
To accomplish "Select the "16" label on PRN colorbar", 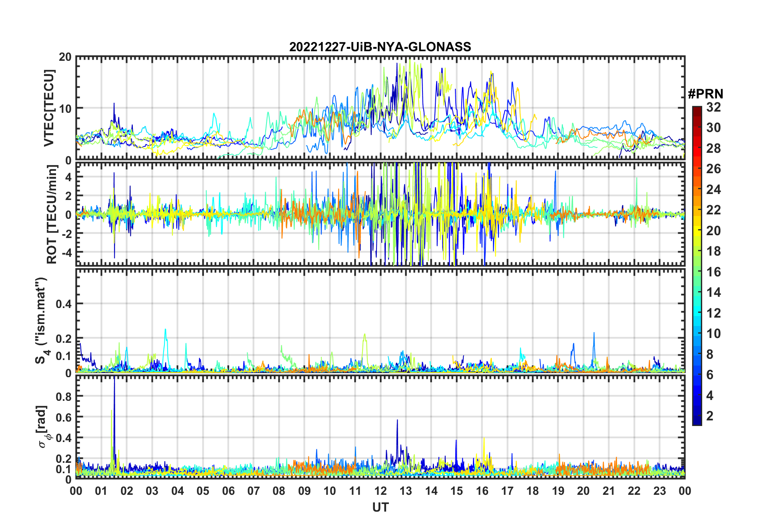I will [713, 272].
